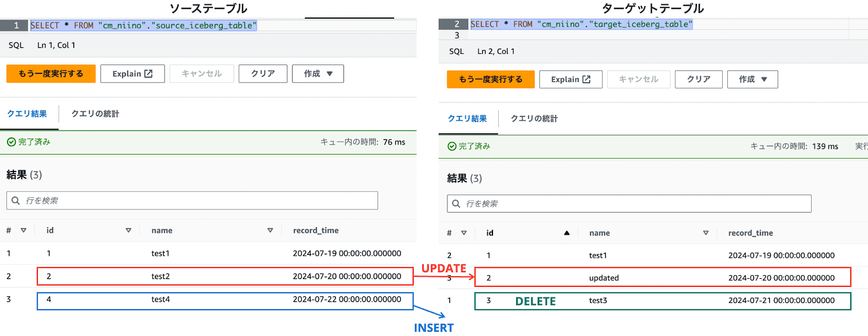Sort source table by id column arrow
The width and height of the screenshot is (868, 336).
(128, 230)
